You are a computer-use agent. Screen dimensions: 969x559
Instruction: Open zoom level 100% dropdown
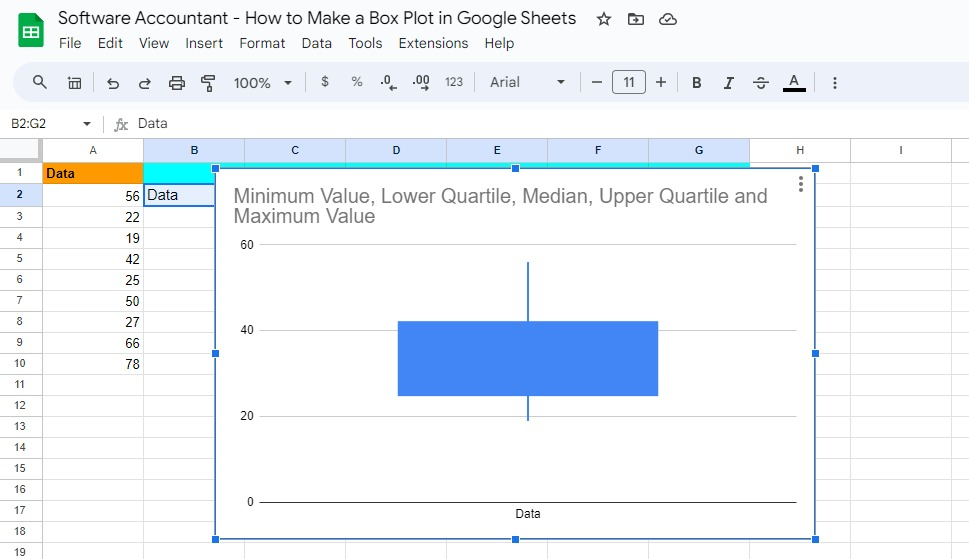(262, 83)
